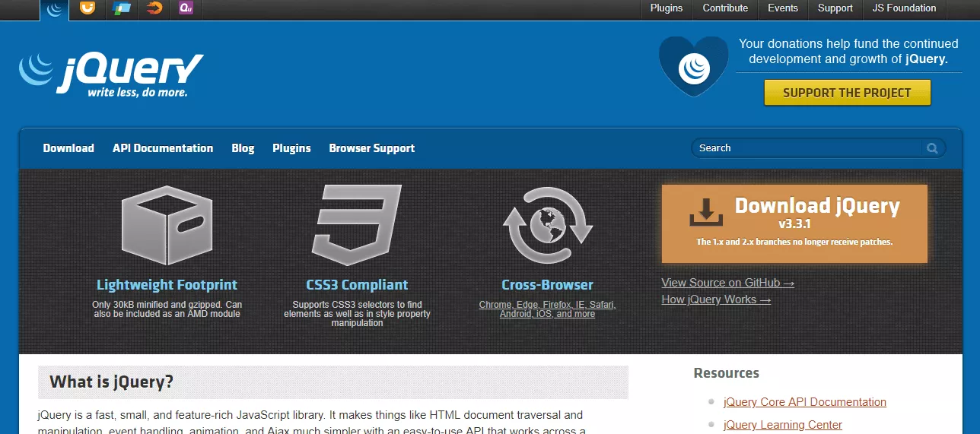Open Plugins in the main navigation
The height and width of the screenshot is (434, 980).
coord(291,148)
